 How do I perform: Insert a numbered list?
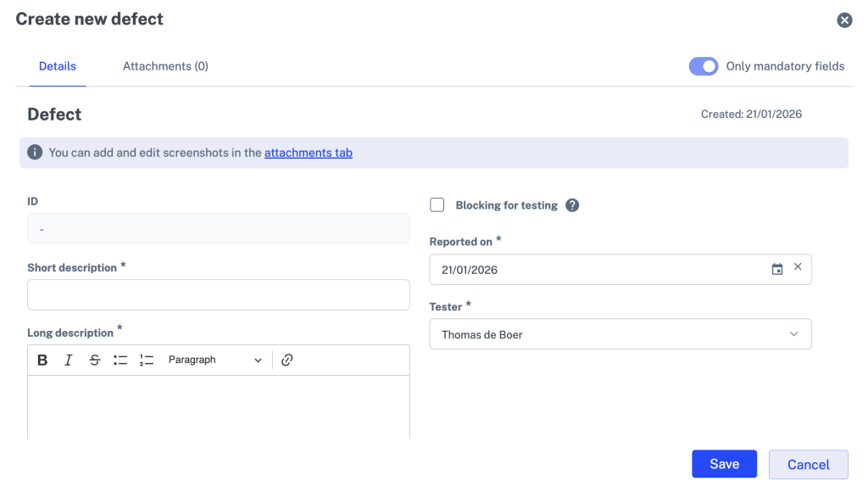click(147, 361)
